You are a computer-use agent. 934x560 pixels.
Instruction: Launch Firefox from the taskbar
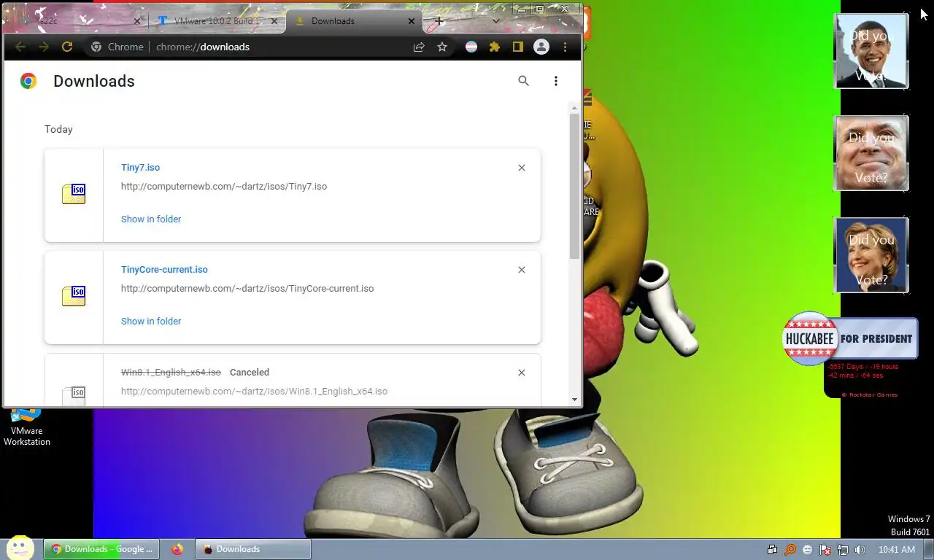(x=177, y=549)
